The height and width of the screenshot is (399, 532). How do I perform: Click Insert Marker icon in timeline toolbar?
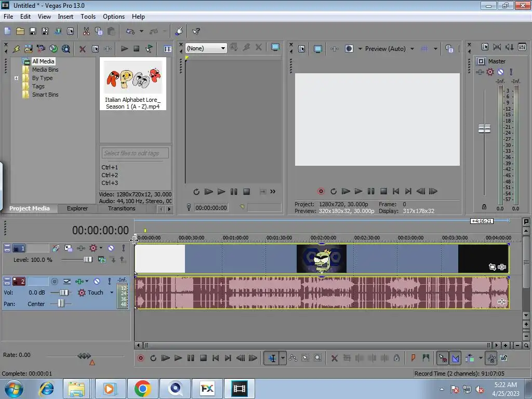413,358
